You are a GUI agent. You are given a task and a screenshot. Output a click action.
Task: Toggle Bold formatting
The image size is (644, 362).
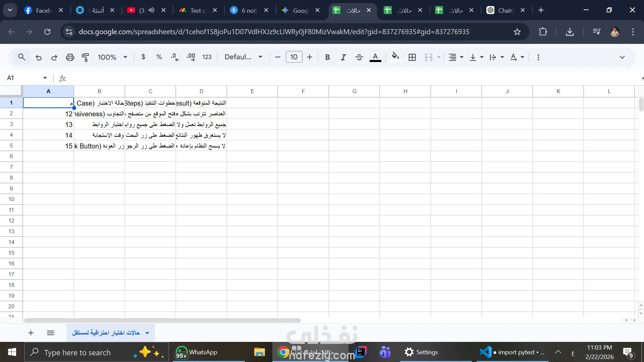(x=327, y=57)
